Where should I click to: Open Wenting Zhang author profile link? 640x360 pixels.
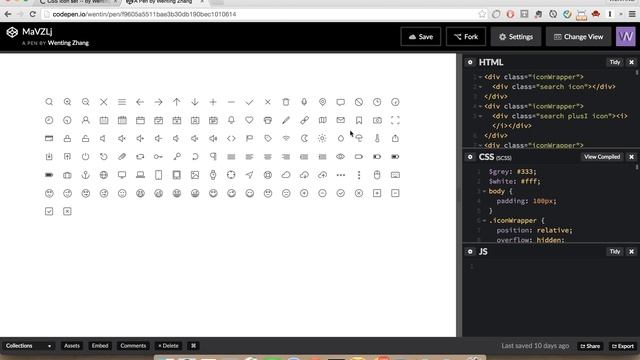point(68,43)
